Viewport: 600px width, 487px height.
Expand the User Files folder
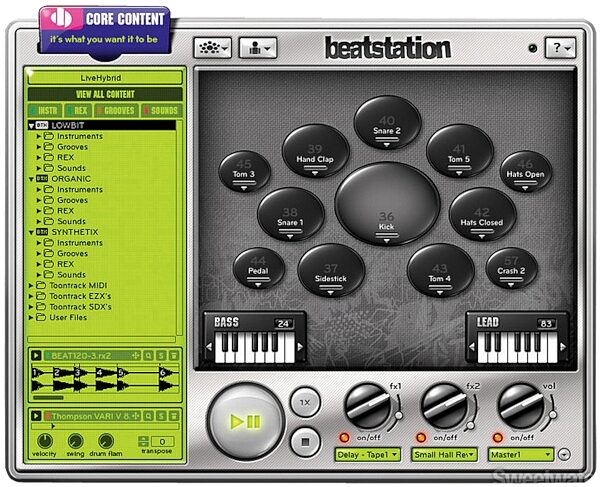(x=31, y=318)
